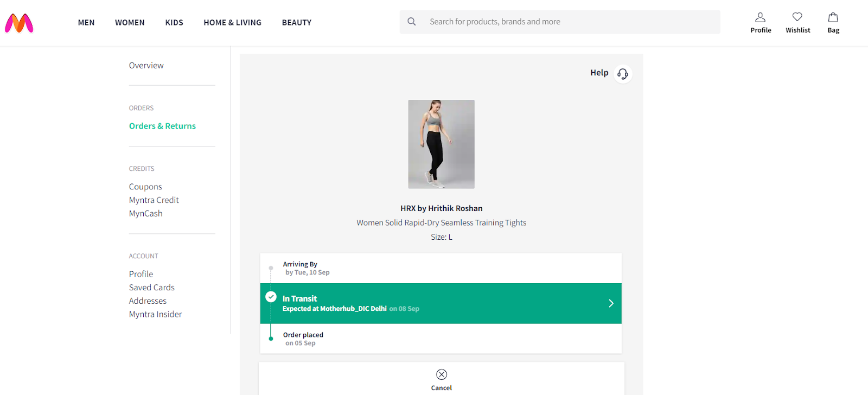Click Women Solid Rapid-Dry Seamless Training Tights
Screen dimensions: 868x395
442,222
